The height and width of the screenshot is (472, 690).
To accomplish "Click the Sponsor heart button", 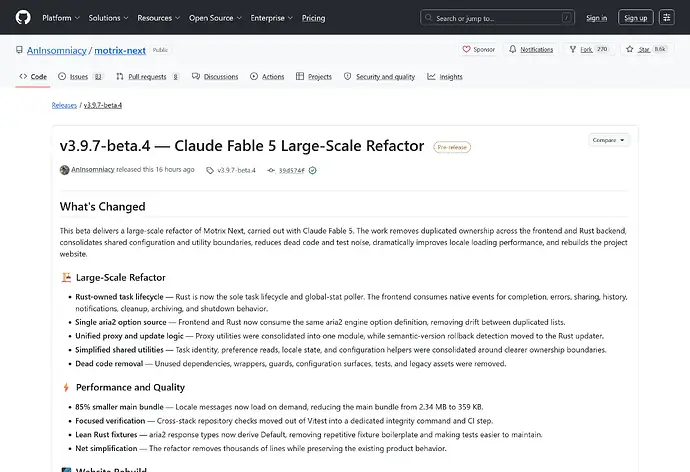I will click(478, 49).
